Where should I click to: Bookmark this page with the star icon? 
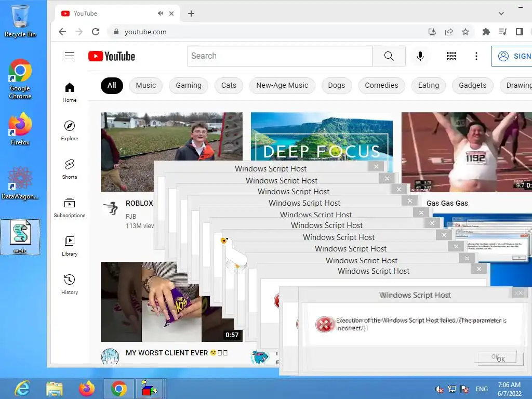coord(465,32)
